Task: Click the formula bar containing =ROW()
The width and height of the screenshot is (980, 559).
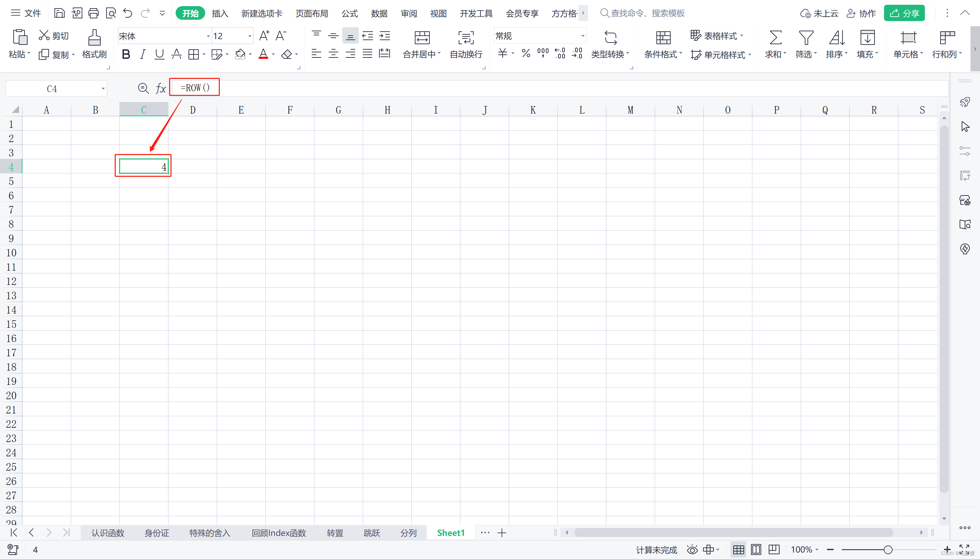Action: tap(559, 88)
